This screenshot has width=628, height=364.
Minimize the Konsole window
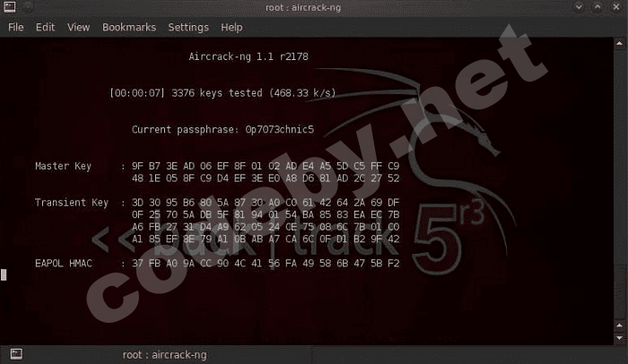coord(579,7)
